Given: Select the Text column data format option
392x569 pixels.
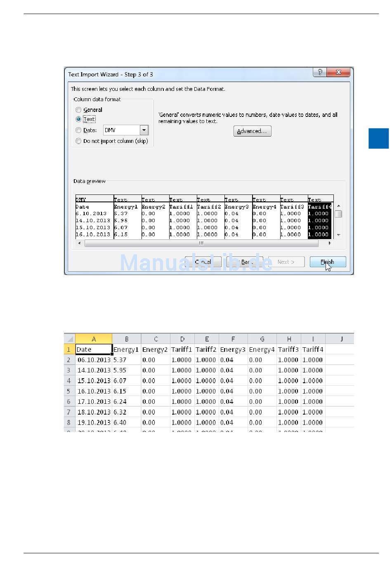Looking at the screenshot, I should (x=78, y=119).
